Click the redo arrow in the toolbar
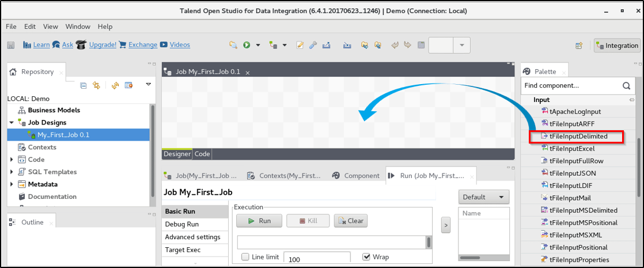The image size is (644, 268). pos(407,45)
